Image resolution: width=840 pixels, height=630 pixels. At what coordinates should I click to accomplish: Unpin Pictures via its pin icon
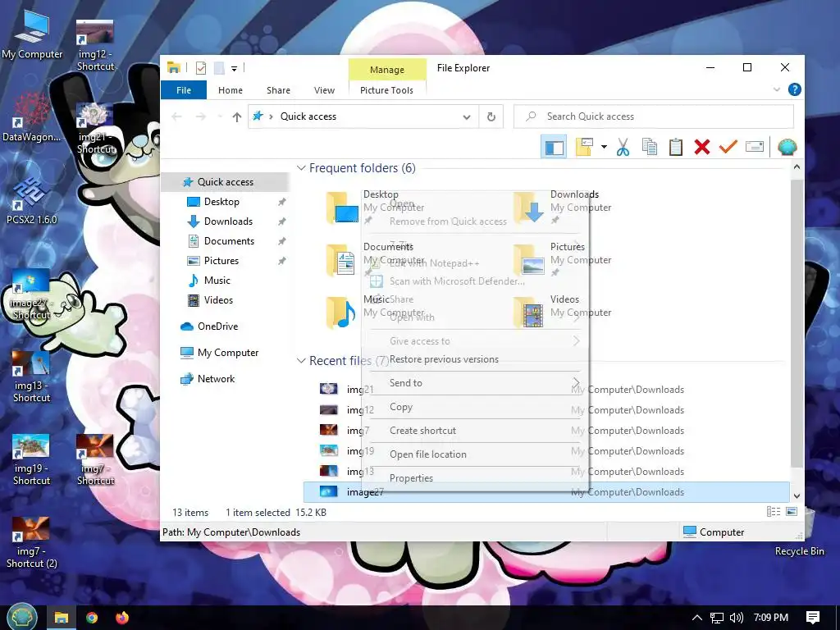click(x=282, y=261)
